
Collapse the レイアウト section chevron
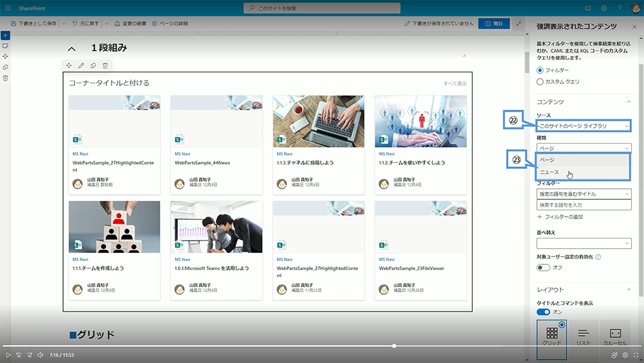tap(629, 289)
